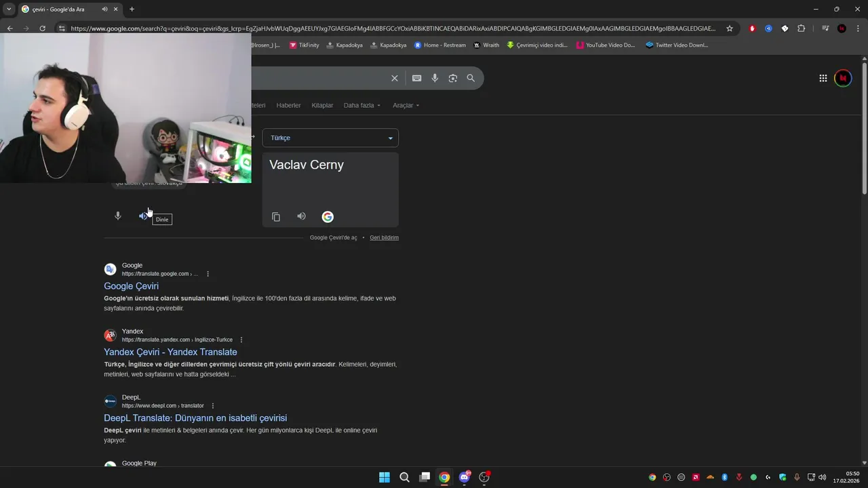
Task: Open OBS Studio from the taskbar
Action: pyautogui.click(x=484, y=477)
